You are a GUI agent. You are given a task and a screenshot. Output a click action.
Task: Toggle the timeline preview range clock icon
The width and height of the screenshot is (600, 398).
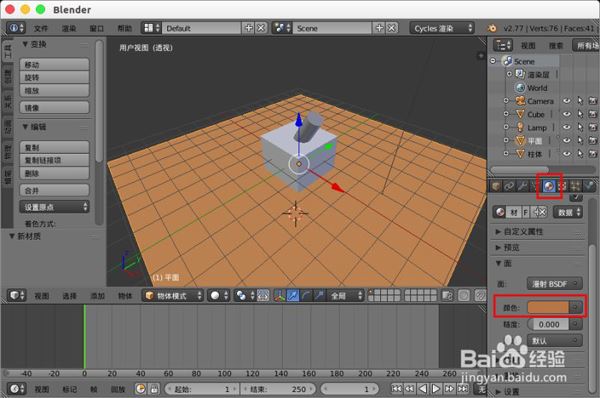(x=141, y=389)
